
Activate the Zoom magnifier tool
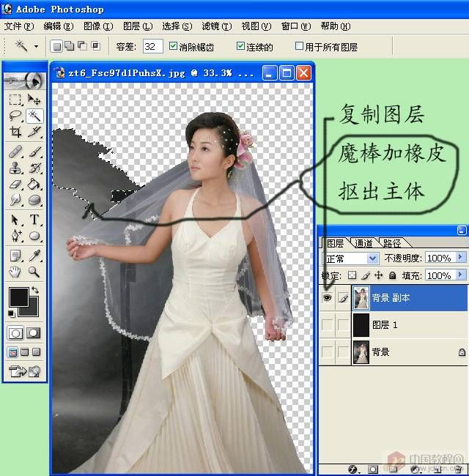coord(34,272)
